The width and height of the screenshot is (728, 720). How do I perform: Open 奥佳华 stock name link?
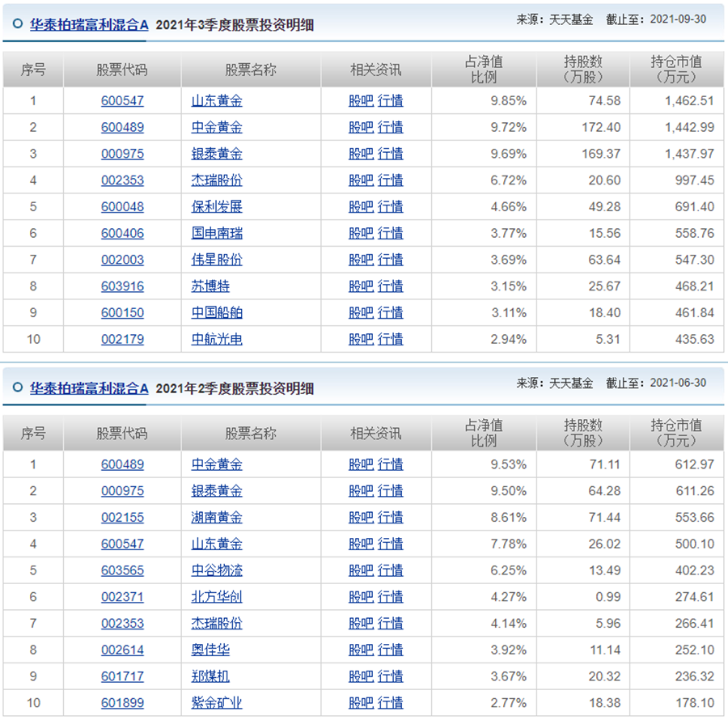coord(210,650)
